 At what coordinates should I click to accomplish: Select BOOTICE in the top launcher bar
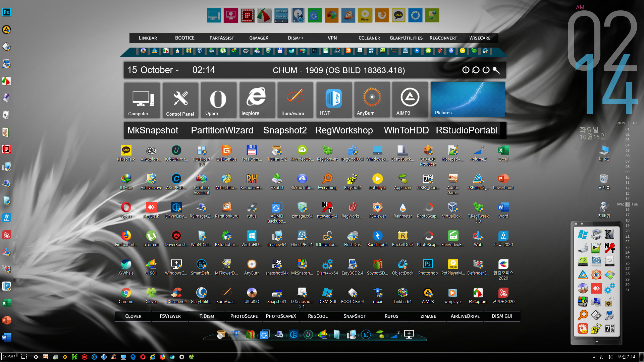click(x=185, y=38)
